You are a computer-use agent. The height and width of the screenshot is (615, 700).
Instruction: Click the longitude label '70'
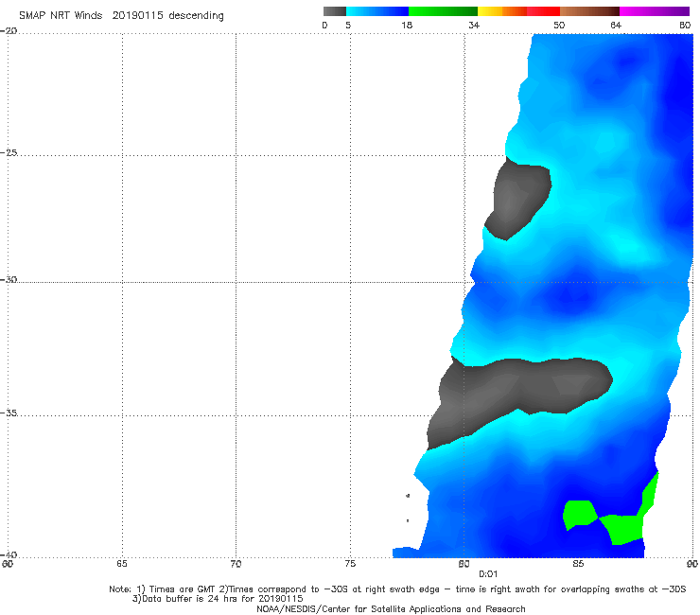[x=236, y=564]
